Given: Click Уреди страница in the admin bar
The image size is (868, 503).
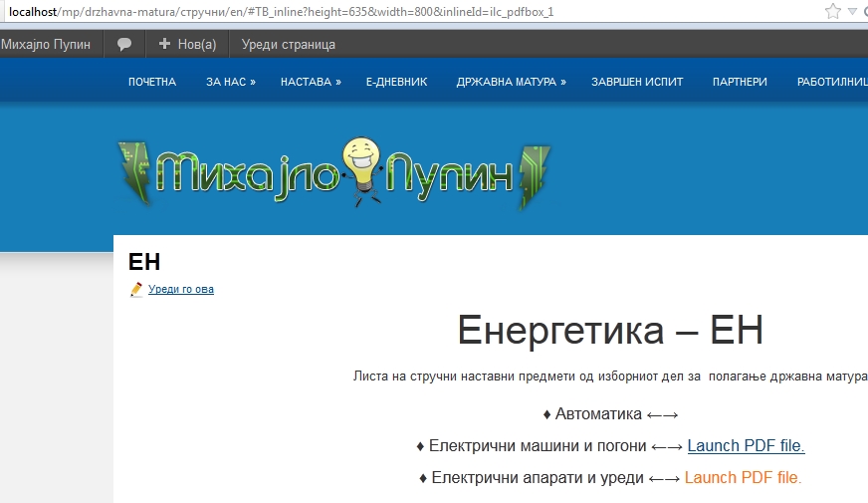Looking at the screenshot, I should coord(289,45).
